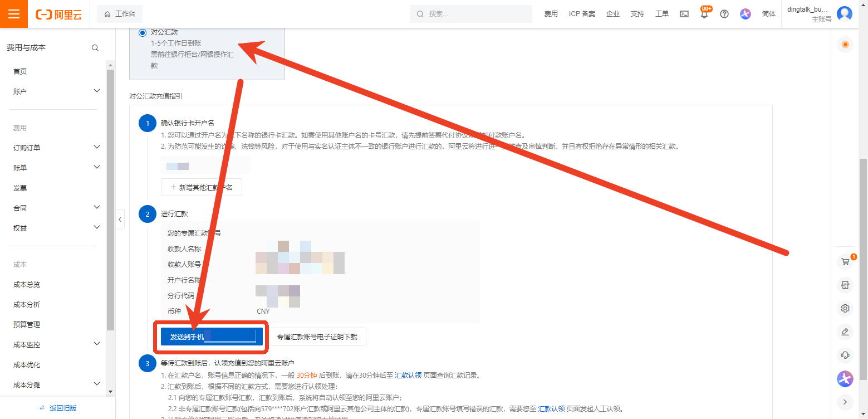The width and height of the screenshot is (868, 419).
Task: Open the help question mark icon
Action: [x=724, y=14]
